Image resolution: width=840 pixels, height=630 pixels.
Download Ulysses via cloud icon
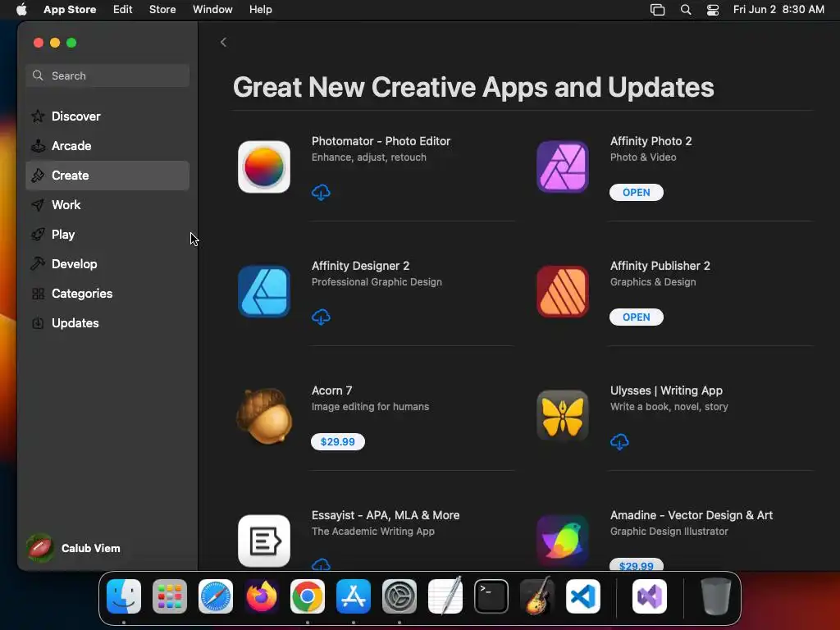(619, 442)
